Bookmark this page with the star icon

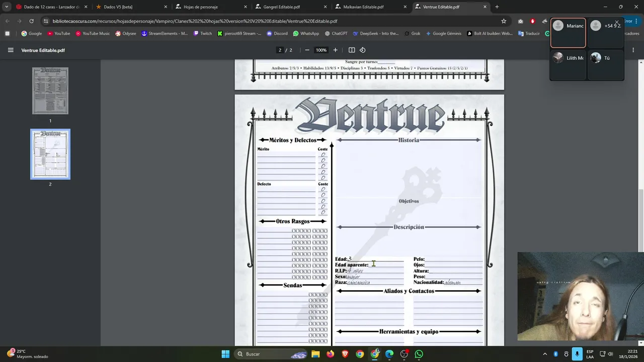(504, 21)
